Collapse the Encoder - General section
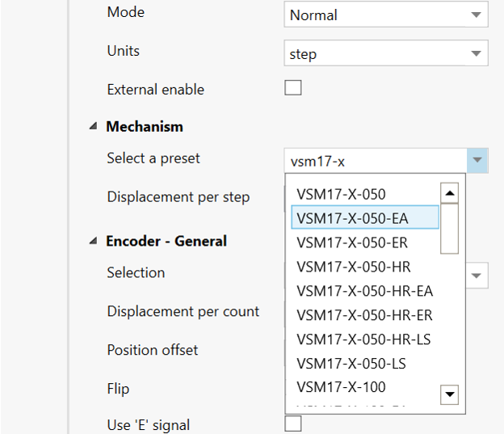The image size is (504, 434). [x=93, y=242]
